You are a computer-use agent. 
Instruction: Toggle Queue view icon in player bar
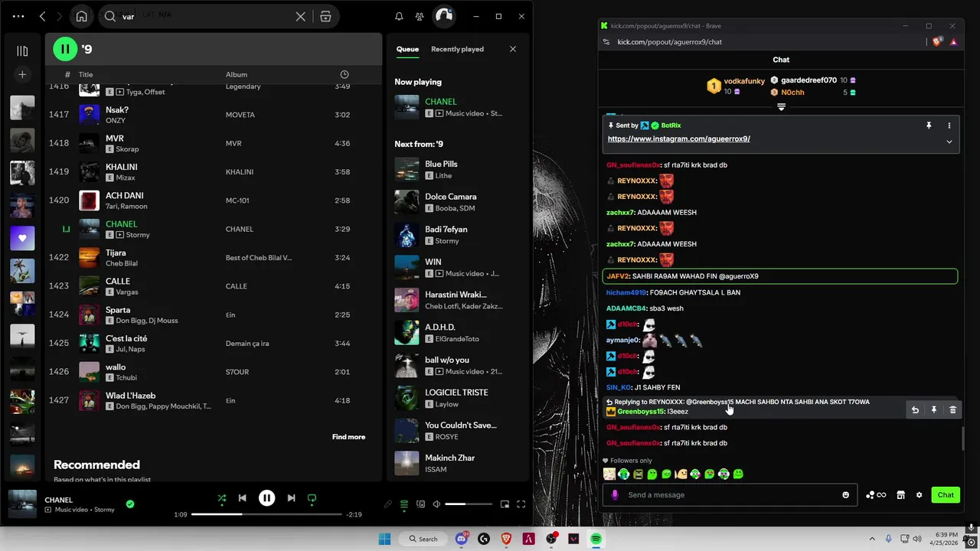coord(404,504)
